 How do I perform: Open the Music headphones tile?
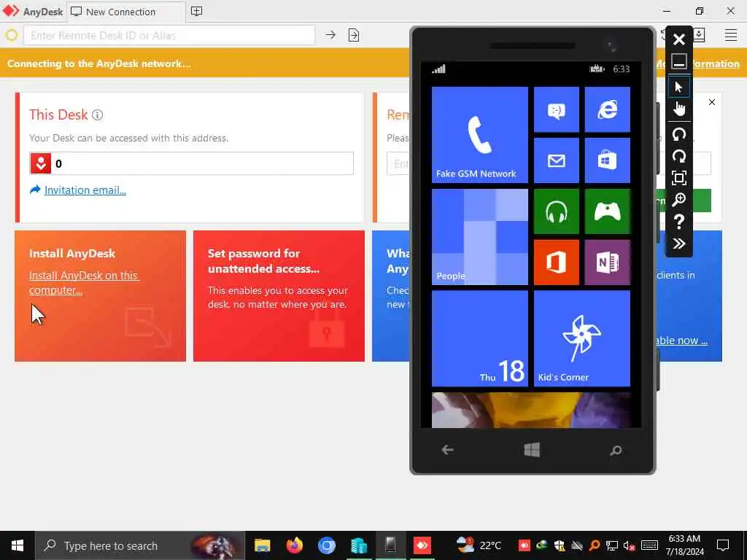(557, 211)
